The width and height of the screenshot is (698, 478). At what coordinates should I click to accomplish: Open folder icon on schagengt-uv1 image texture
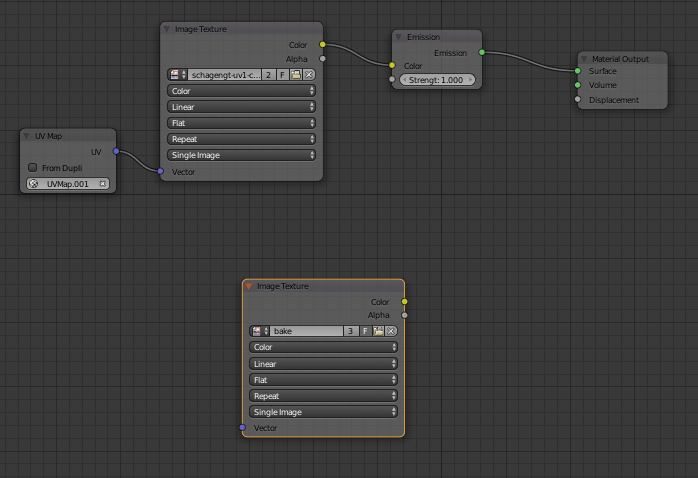tap(297, 75)
